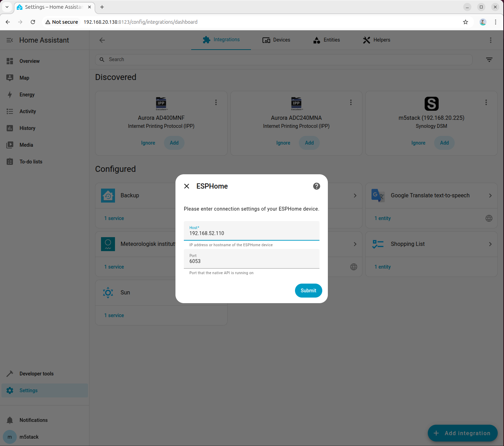
Task: Switch to the Helpers tab
Action: (x=376, y=40)
